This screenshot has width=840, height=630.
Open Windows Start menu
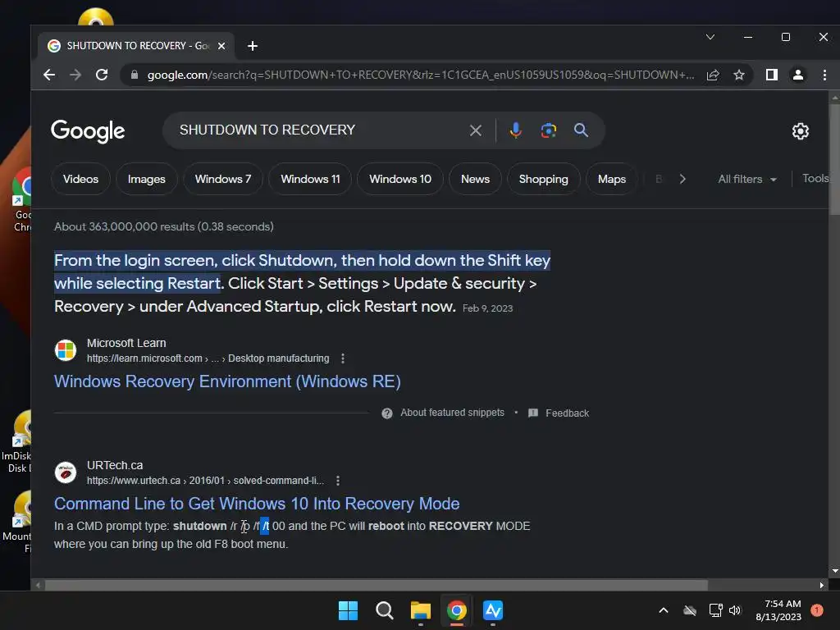[x=348, y=610]
